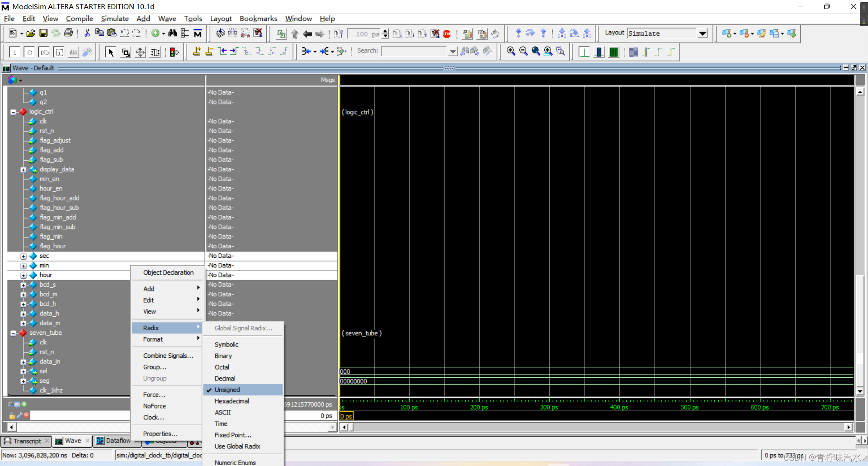868x466 pixels.
Task: Open the Simulate menu
Action: 114,19
